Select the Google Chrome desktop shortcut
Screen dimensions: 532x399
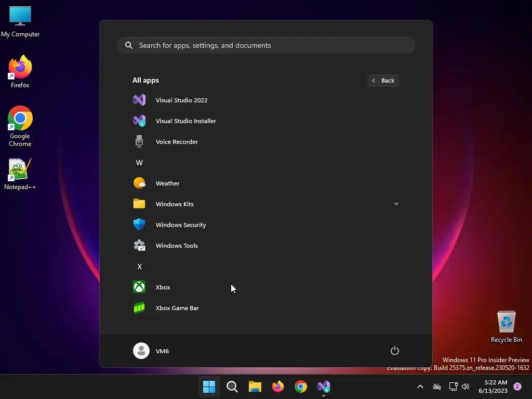click(20, 126)
